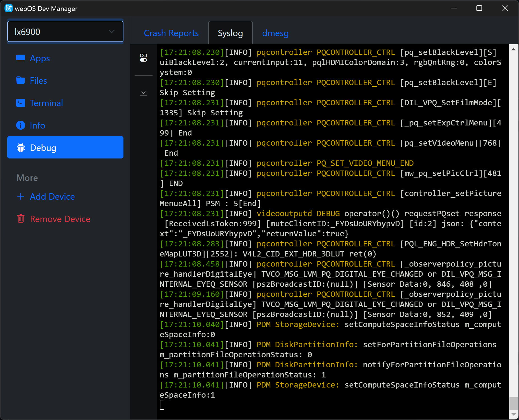Open the dmesg tab
Image resolution: width=519 pixels, height=420 pixels.
[x=275, y=33]
